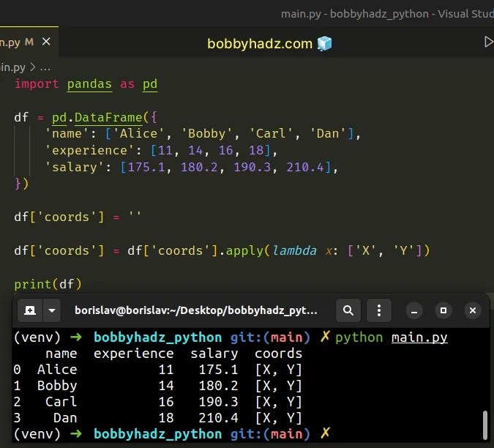Click the 'pandas' module name
This screenshot has width=494, height=448.
click(x=89, y=84)
